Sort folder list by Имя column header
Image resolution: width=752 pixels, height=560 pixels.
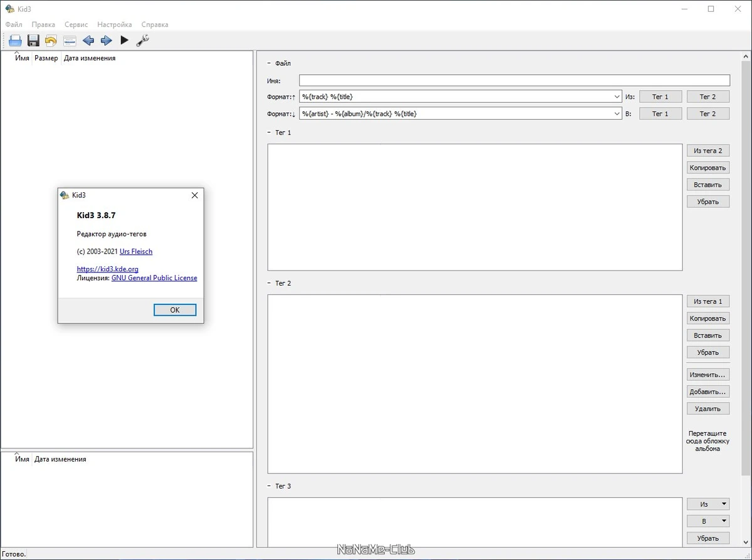click(x=23, y=459)
